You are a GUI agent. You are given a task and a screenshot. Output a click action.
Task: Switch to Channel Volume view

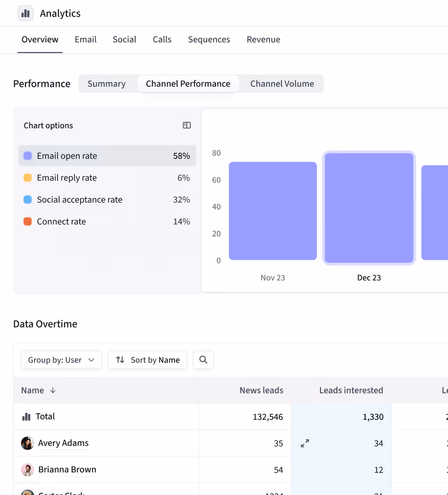click(x=282, y=84)
